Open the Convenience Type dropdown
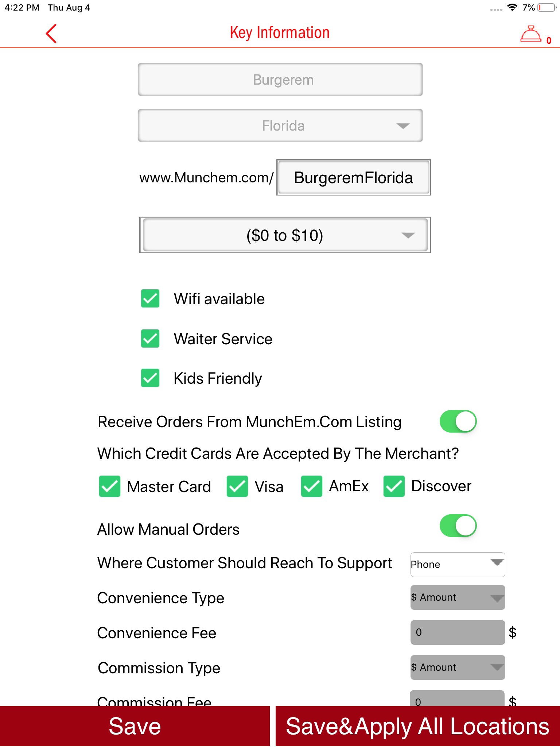 [458, 597]
